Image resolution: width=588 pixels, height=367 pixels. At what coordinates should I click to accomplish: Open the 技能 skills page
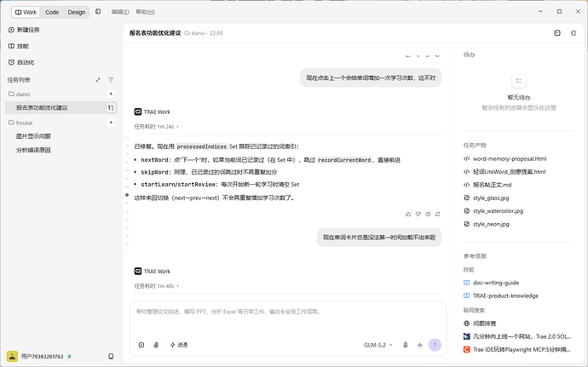click(19, 46)
